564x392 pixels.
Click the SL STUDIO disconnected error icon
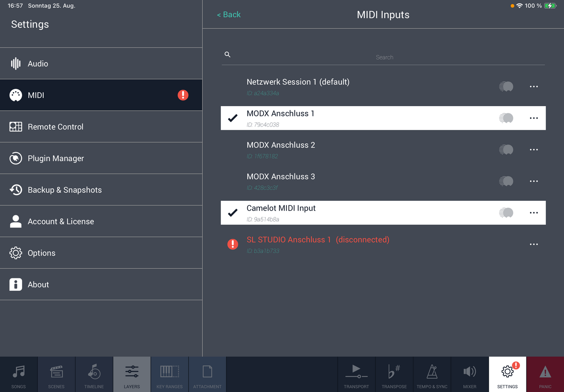[x=233, y=244]
